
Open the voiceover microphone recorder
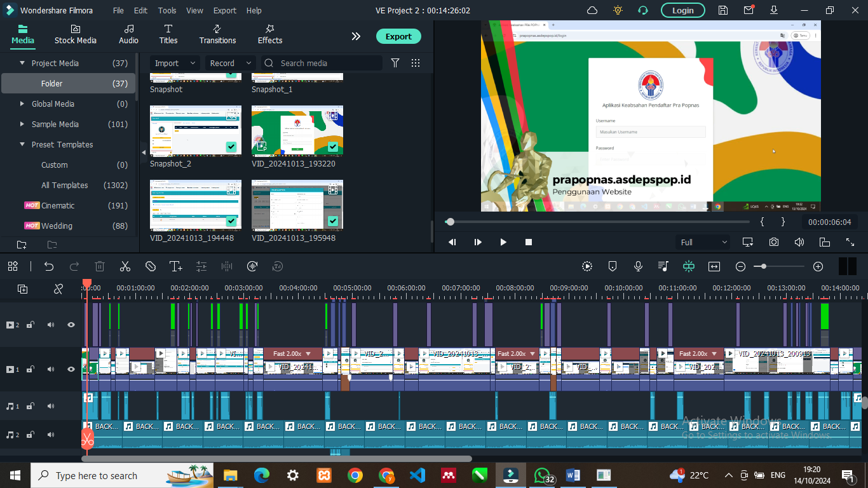(x=638, y=266)
